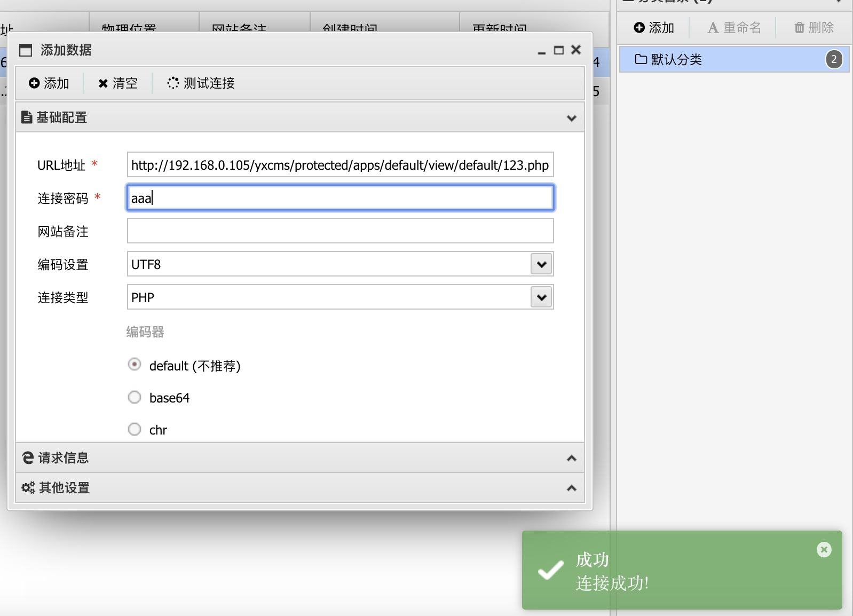
Task: Click the 请求信息 browser icon
Action: pos(28,457)
